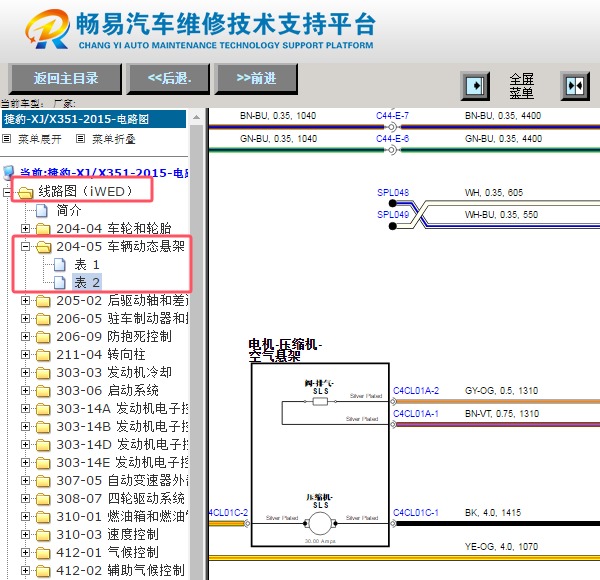The image size is (600, 580).
Task: Click connector label C4CL01A-1
Action: point(416,414)
